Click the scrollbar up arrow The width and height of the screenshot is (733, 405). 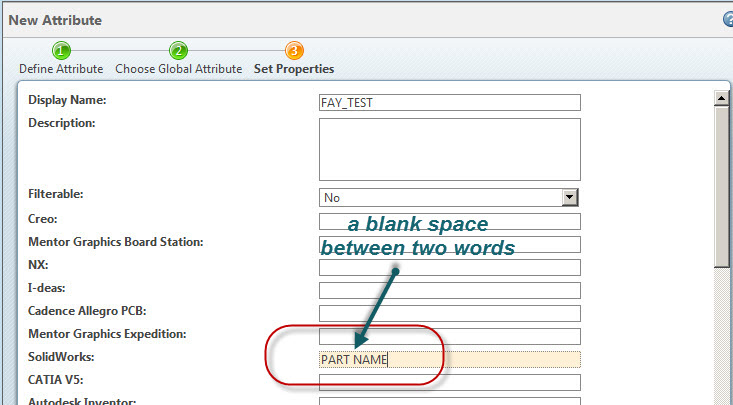point(723,98)
